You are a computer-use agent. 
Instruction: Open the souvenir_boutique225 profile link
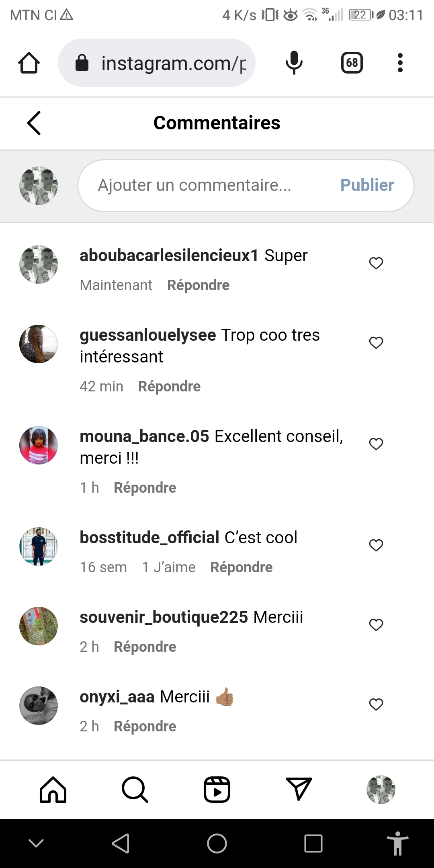[164, 617]
